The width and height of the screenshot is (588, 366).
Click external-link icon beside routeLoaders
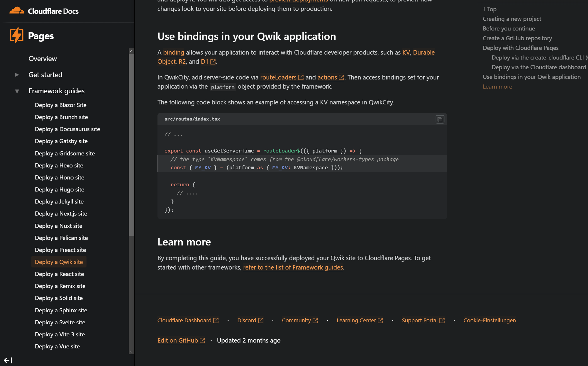pyautogui.click(x=301, y=77)
